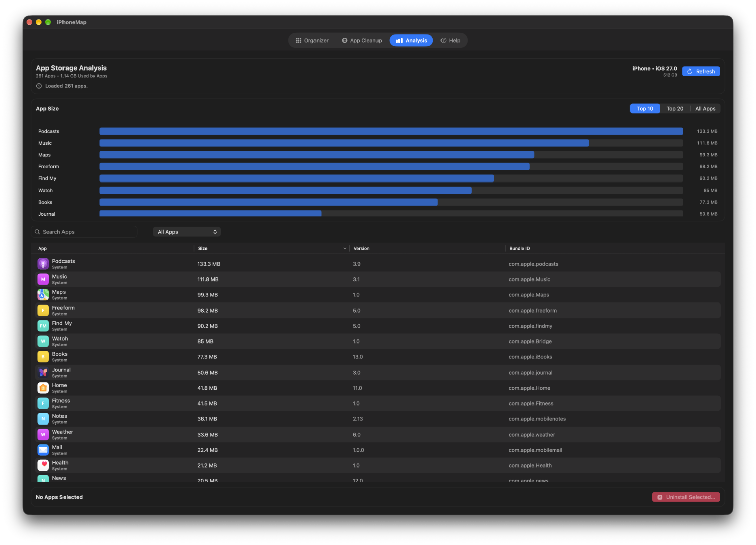Click version 13.0 in the Books row
The width and height of the screenshot is (756, 545).
pyautogui.click(x=358, y=357)
